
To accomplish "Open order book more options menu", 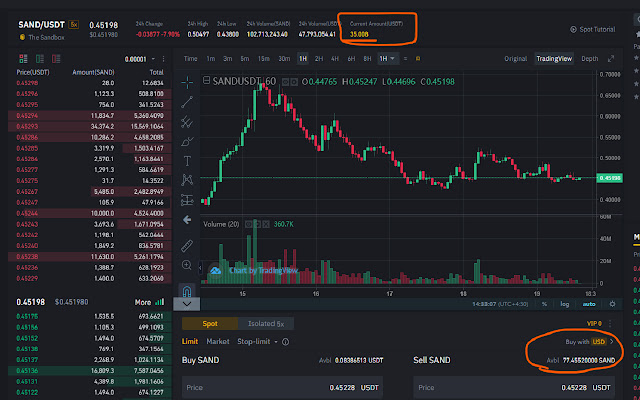I will point(164,59).
